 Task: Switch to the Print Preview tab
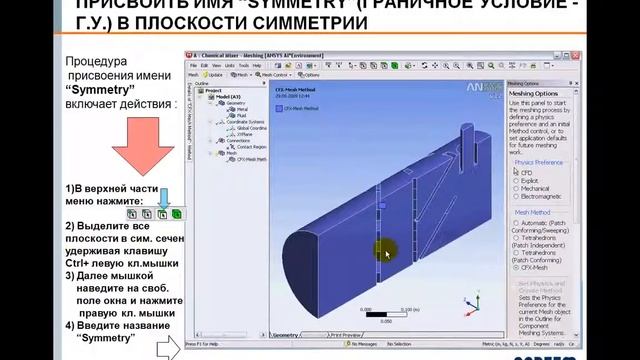point(345,335)
